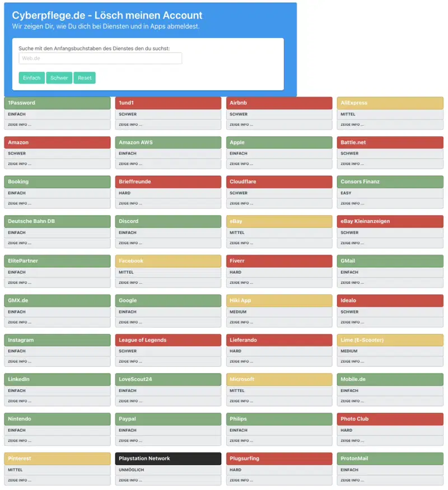Select the Mobile.de card header
448x490 pixels.
(390, 379)
